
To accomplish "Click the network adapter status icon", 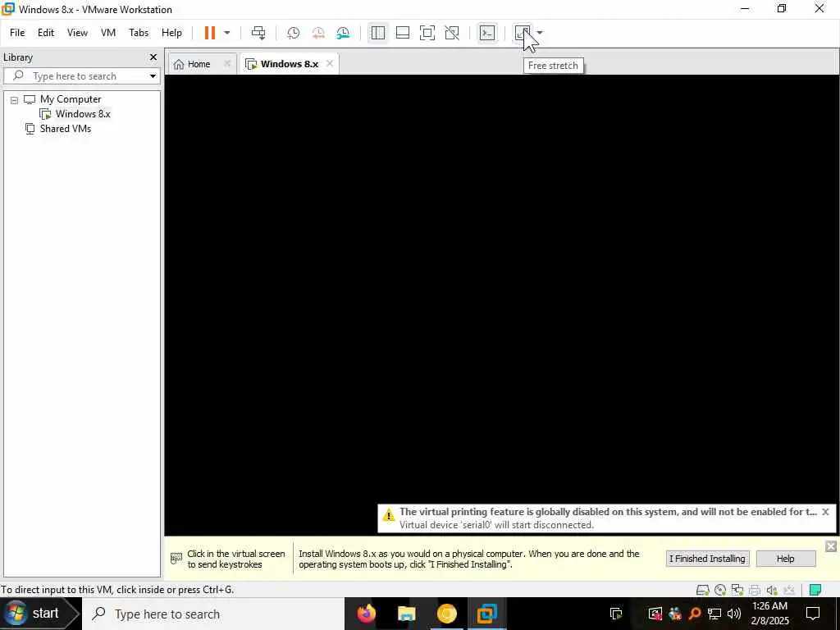I will click(x=737, y=590).
